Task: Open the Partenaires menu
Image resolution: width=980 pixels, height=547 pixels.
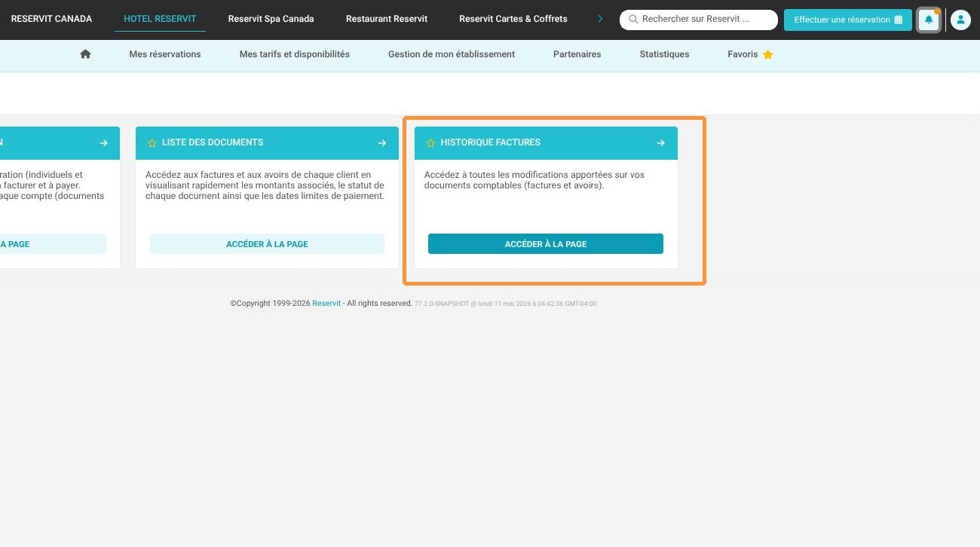Action: pos(577,54)
